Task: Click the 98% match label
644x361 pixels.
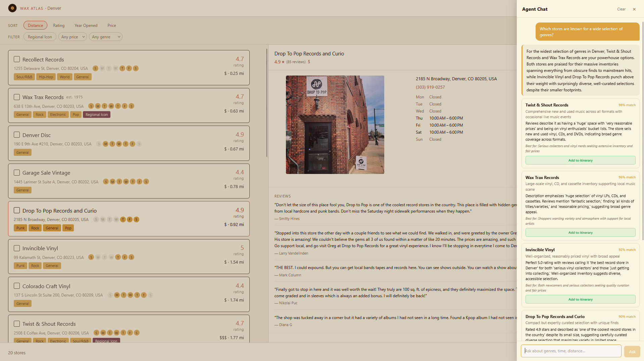Action: click(x=627, y=105)
